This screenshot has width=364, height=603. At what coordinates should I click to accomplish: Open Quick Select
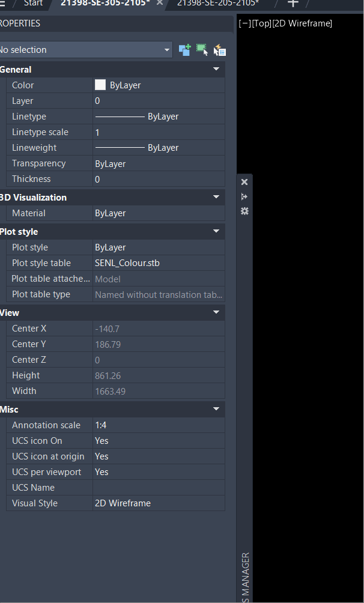coord(219,50)
